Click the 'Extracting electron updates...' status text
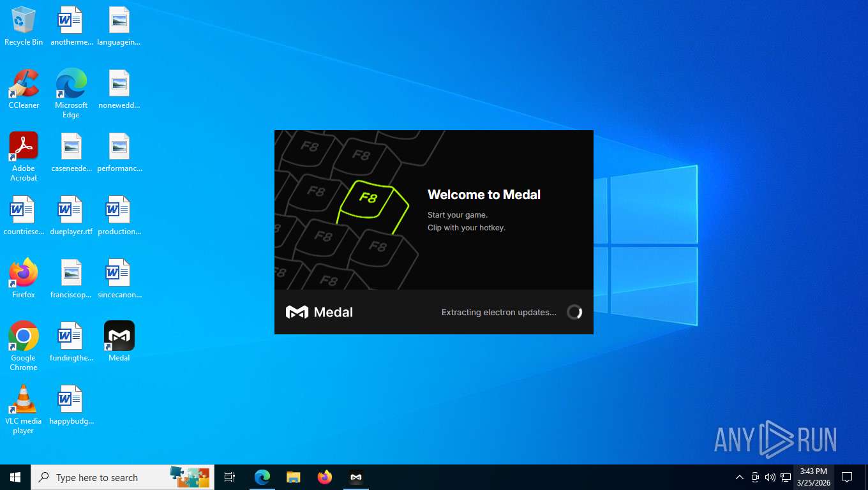 pyautogui.click(x=498, y=313)
